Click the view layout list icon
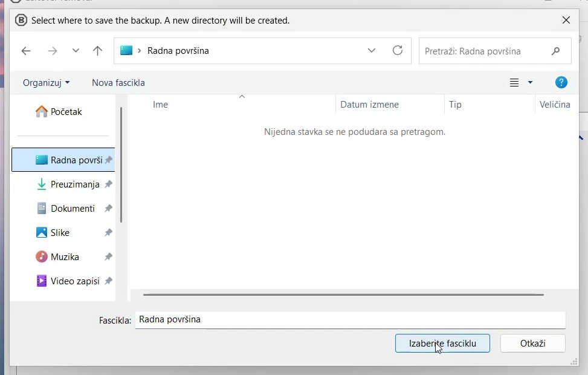 tap(514, 83)
